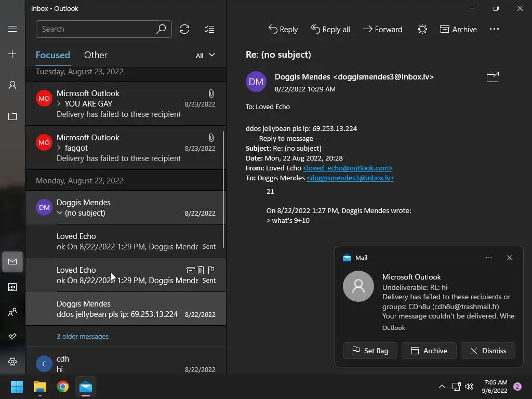Compose new mail with plus icon
The image size is (532, 399).
click(x=12, y=54)
